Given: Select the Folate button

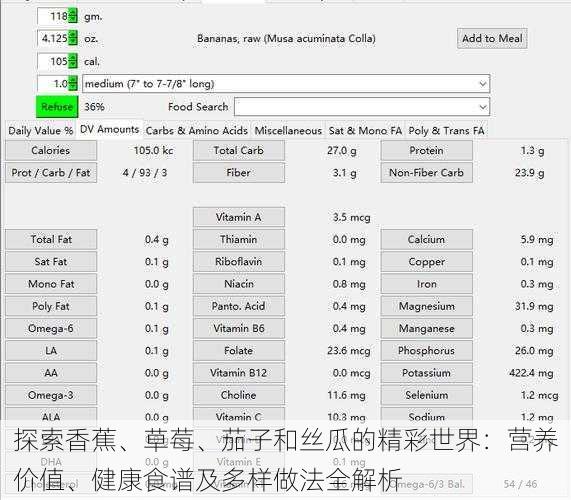Looking at the screenshot, I should 239,351.
